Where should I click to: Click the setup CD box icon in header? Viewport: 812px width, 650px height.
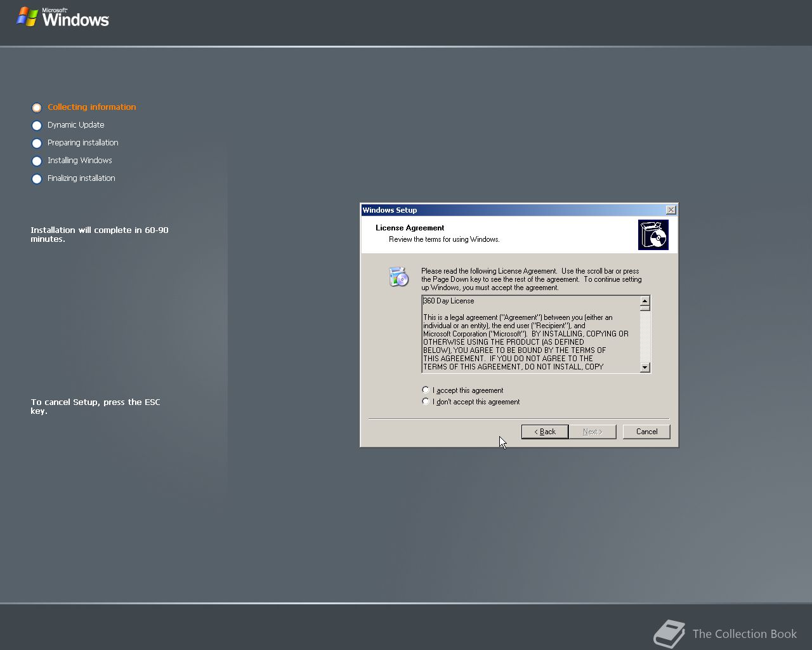coord(653,235)
